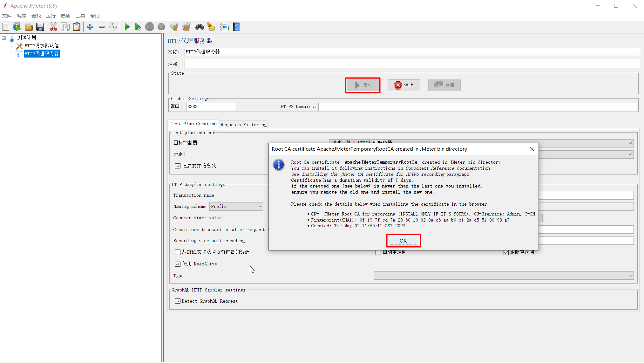Close the Root CA certificate dialog
The image size is (644, 363).
[532, 149]
